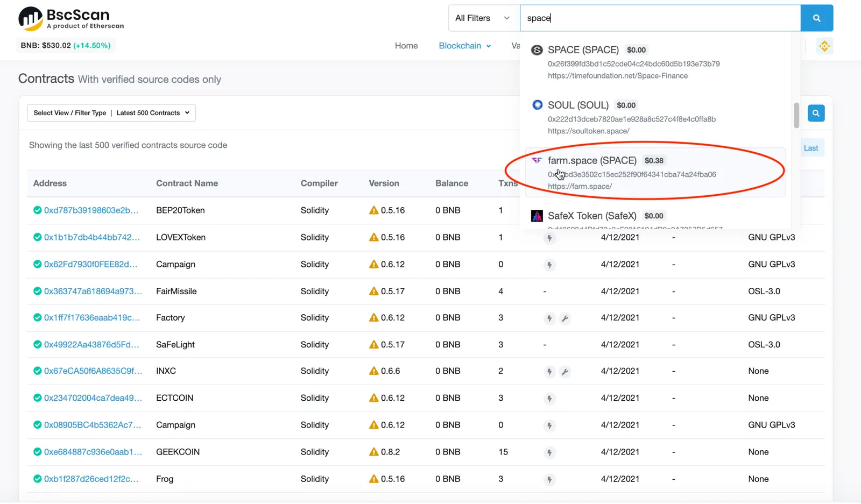Click the 'ECTCOIN' contract name
The image size is (861, 504).
click(175, 398)
